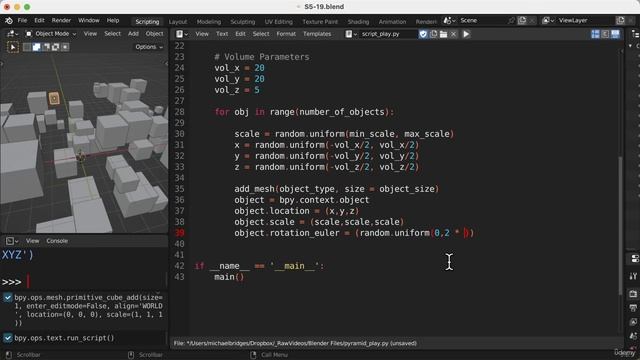This screenshot has width=640, height=360.
Task: Open the Render menu
Action: [x=61, y=20]
